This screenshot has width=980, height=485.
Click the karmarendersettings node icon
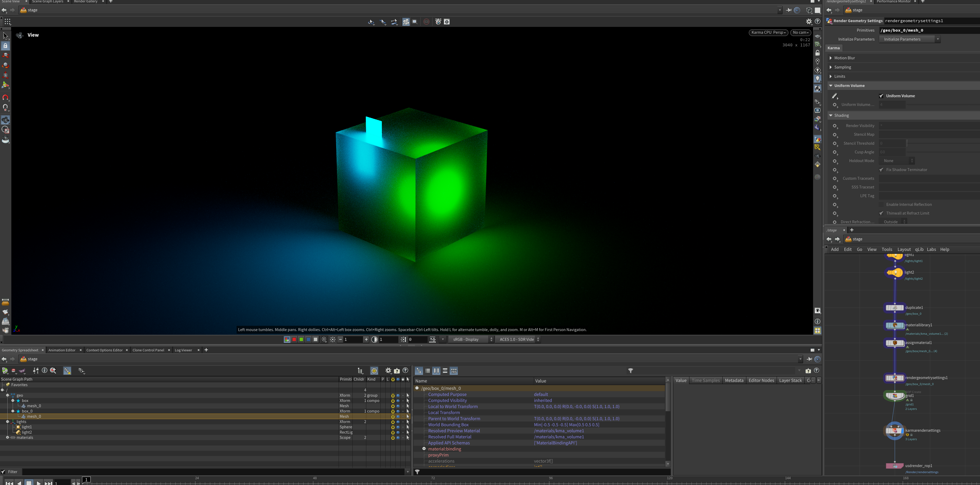point(894,431)
